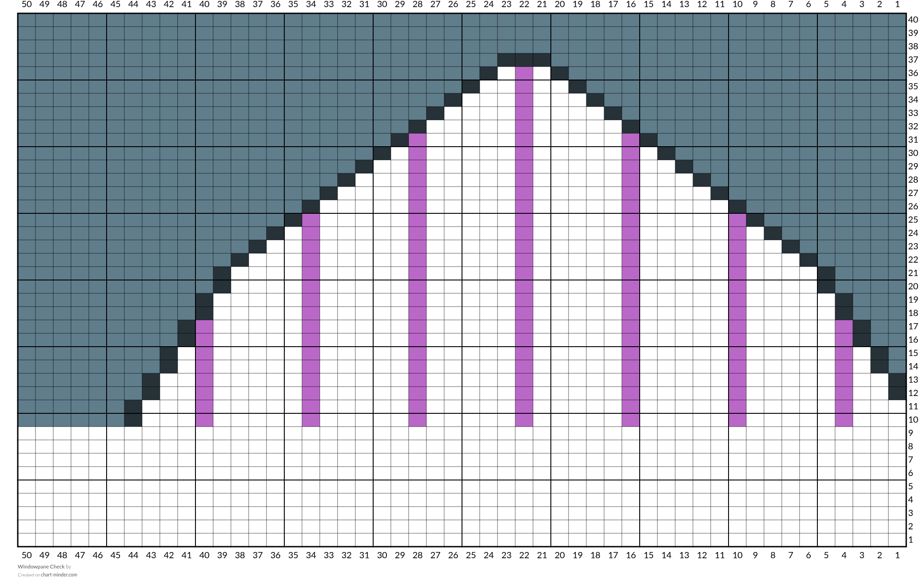Click the top column label 50
Image resolution: width=924 pixels, height=588 pixels.
(27, 4)
